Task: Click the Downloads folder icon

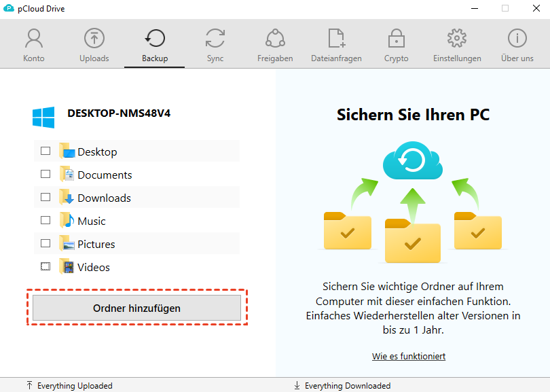Action: (x=67, y=197)
